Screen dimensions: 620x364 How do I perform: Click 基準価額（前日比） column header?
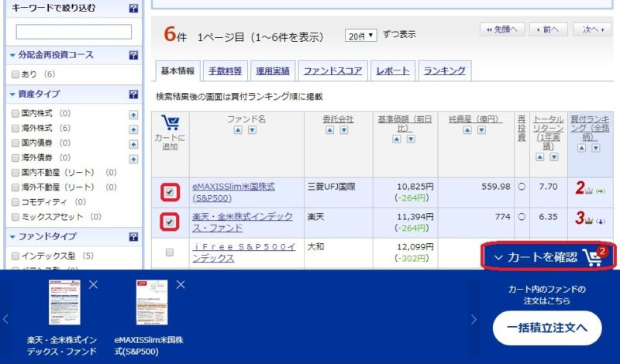click(x=405, y=124)
